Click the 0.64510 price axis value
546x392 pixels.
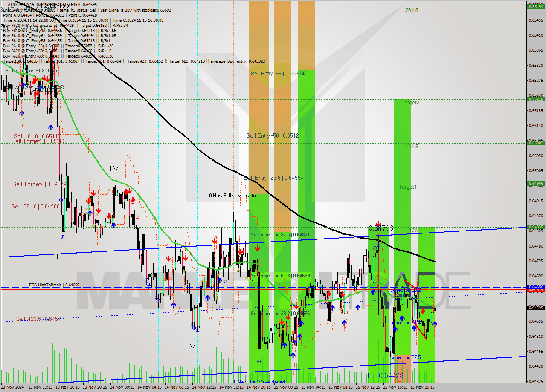coord(536,336)
